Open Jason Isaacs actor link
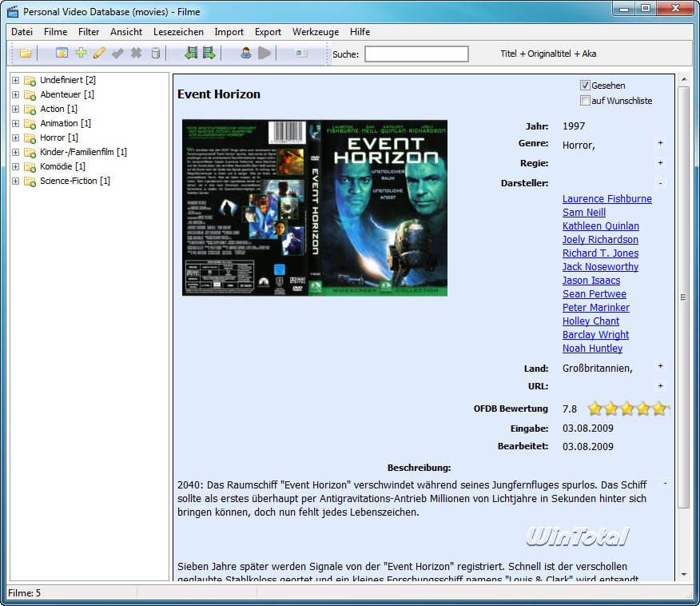 [x=591, y=281]
